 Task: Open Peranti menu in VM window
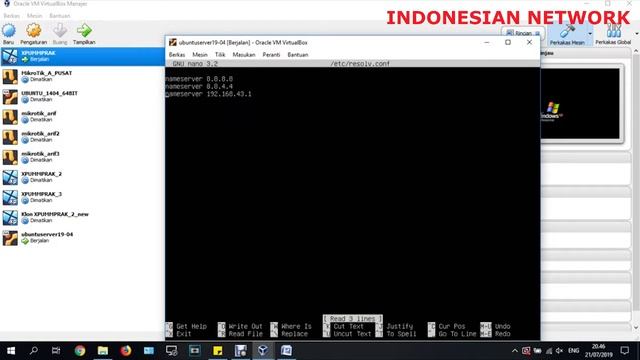[271, 55]
